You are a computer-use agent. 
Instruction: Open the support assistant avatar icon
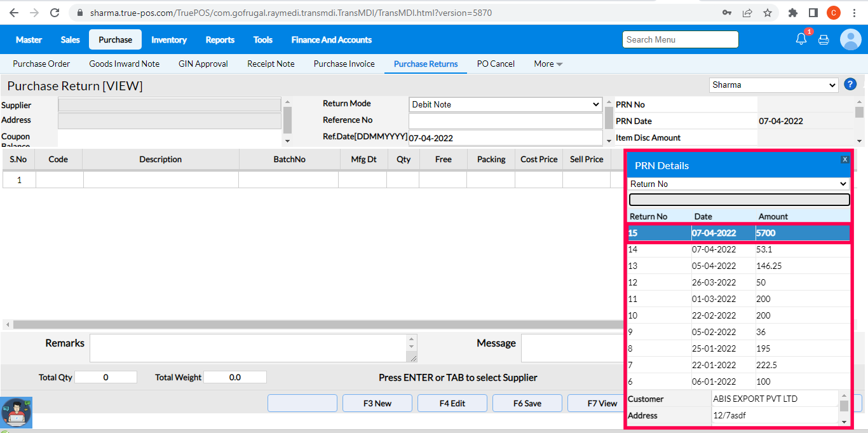coord(17,412)
